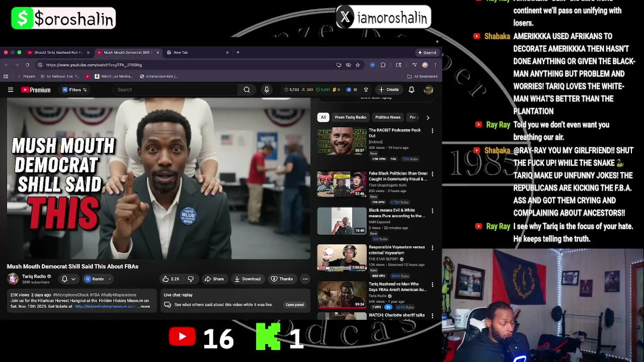Dislike the video with the thumbs down

pos(191,279)
